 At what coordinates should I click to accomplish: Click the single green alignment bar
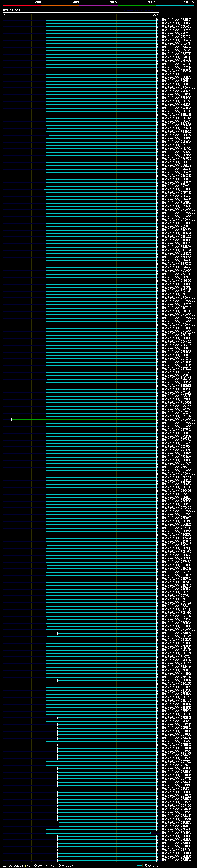pyautogui.click(x=84, y=419)
